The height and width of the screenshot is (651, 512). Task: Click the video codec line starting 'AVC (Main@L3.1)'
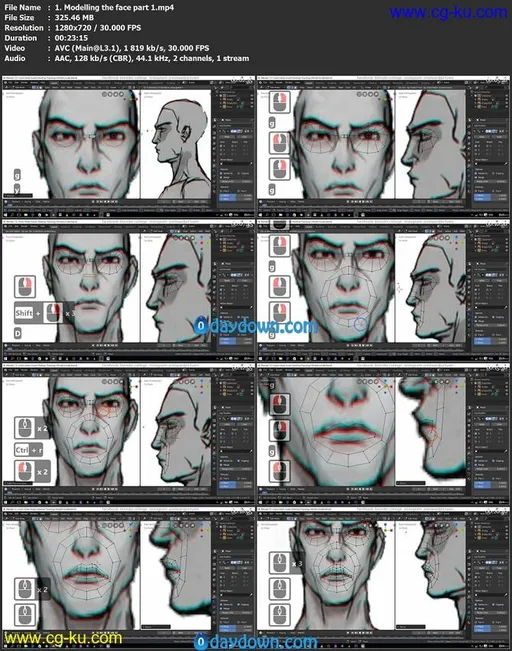coord(132,48)
